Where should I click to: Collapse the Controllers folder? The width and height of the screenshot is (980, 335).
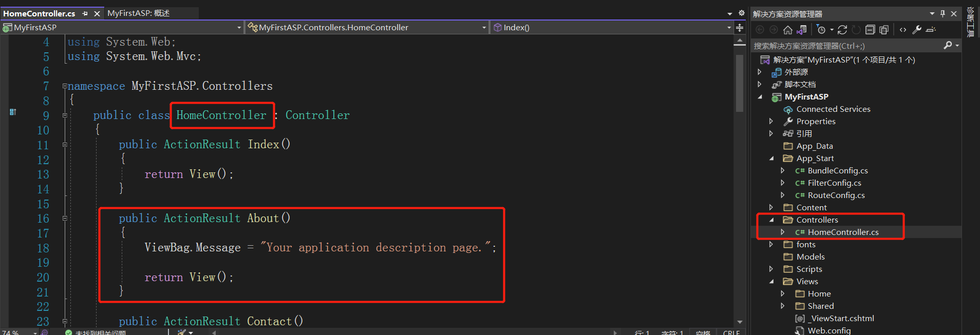(x=771, y=220)
